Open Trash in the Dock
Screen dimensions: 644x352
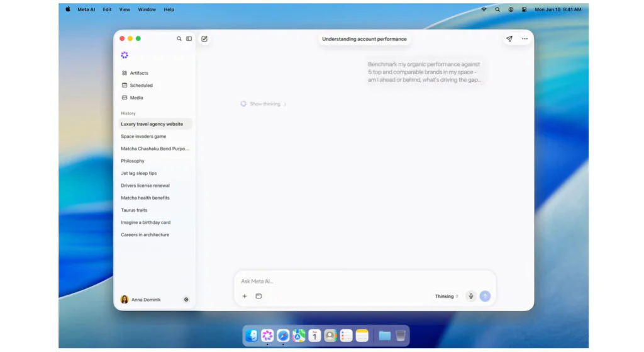click(x=401, y=336)
